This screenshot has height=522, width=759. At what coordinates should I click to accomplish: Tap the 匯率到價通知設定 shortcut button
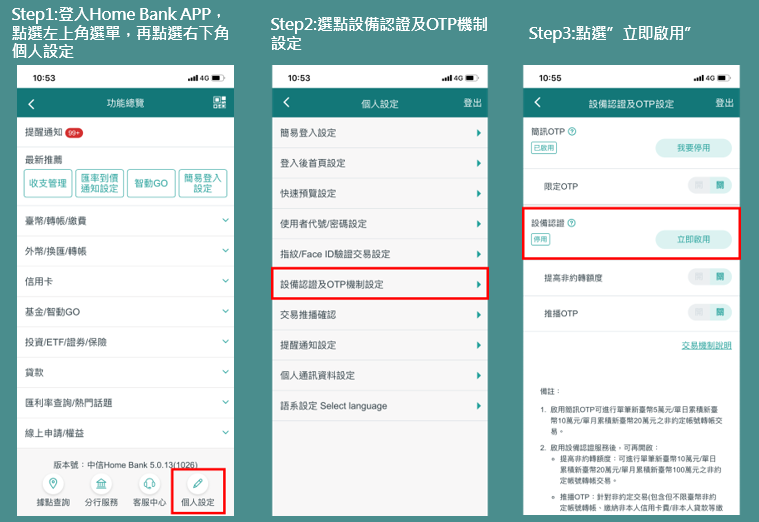coord(100,183)
